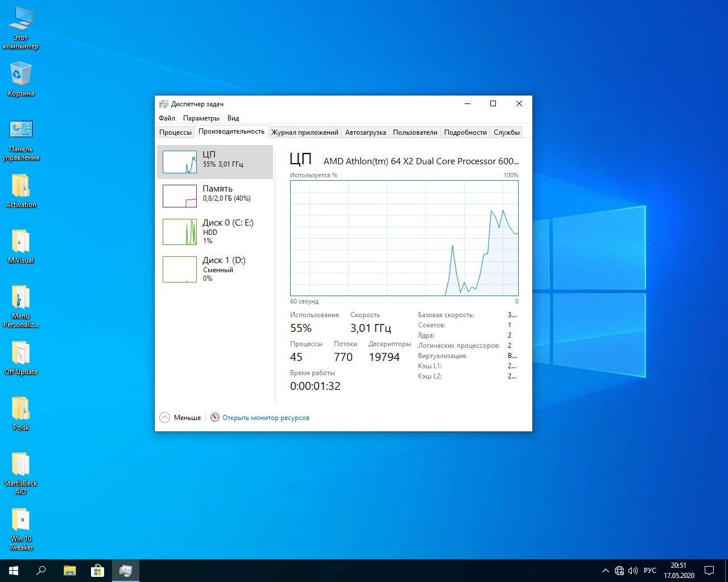Switch to the Журнал приложений tab
Screen dimensions: 728x582
pyautogui.click(x=305, y=132)
